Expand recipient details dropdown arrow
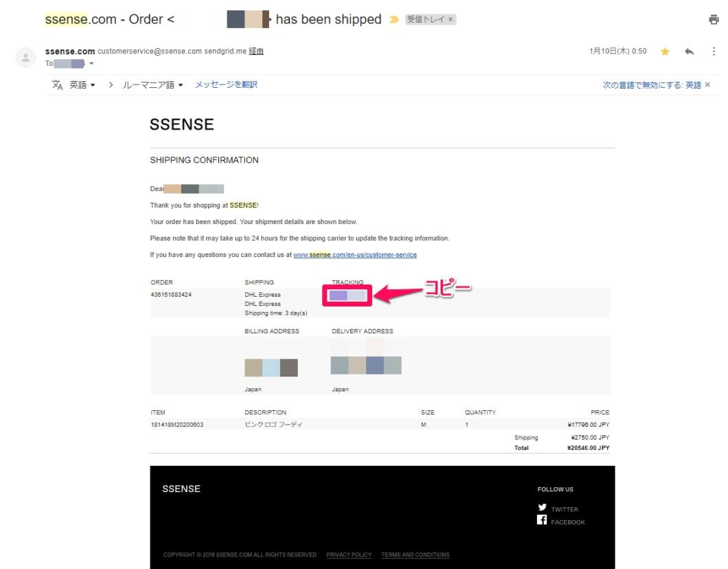Viewport: 728px width, 569px height. pyautogui.click(x=91, y=64)
